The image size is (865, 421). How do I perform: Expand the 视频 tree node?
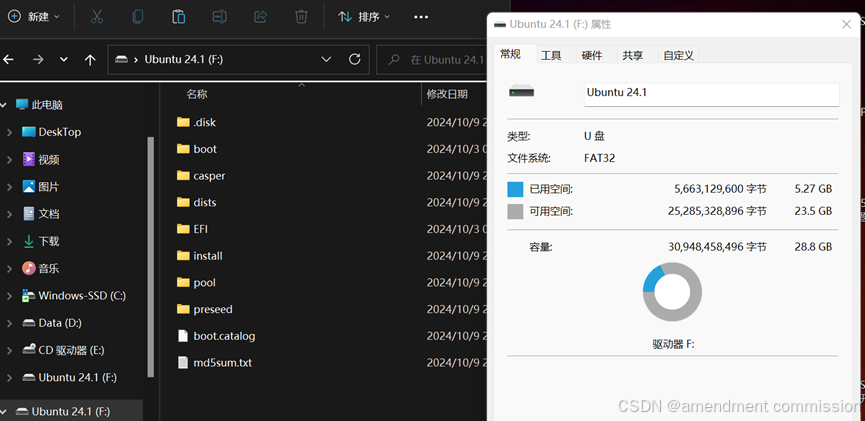click(x=9, y=159)
